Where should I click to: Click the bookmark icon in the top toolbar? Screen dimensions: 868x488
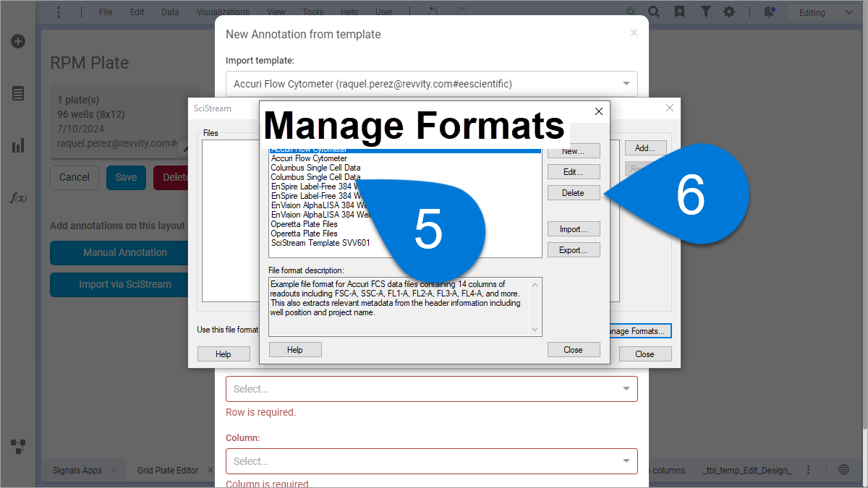click(x=680, y=12)
